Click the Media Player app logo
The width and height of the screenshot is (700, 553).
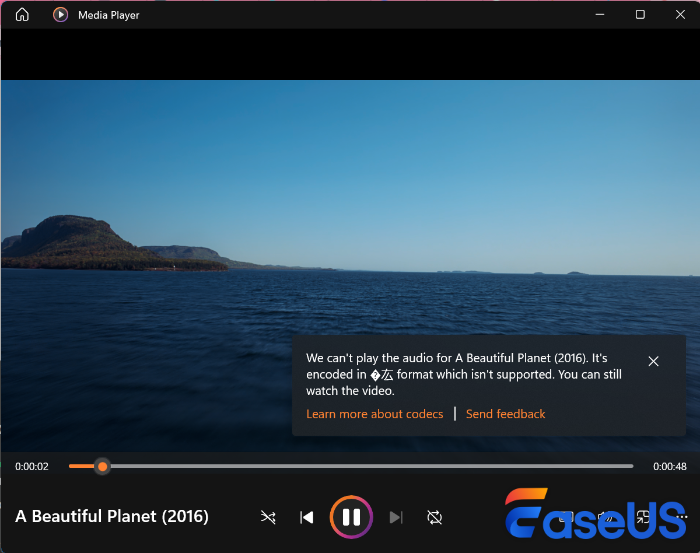point(60,15)
